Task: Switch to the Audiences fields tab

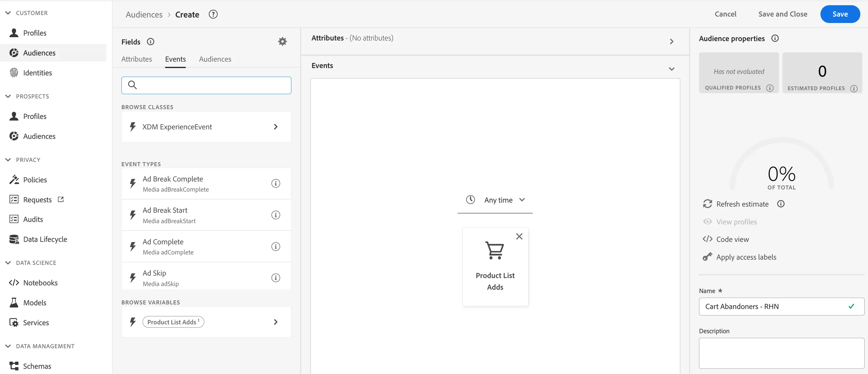Action: coord(215,59)
